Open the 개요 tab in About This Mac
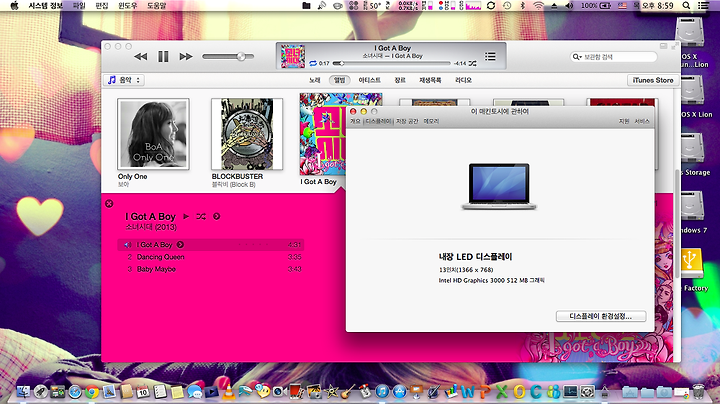 pyautogui.click(x=355, y=121)
